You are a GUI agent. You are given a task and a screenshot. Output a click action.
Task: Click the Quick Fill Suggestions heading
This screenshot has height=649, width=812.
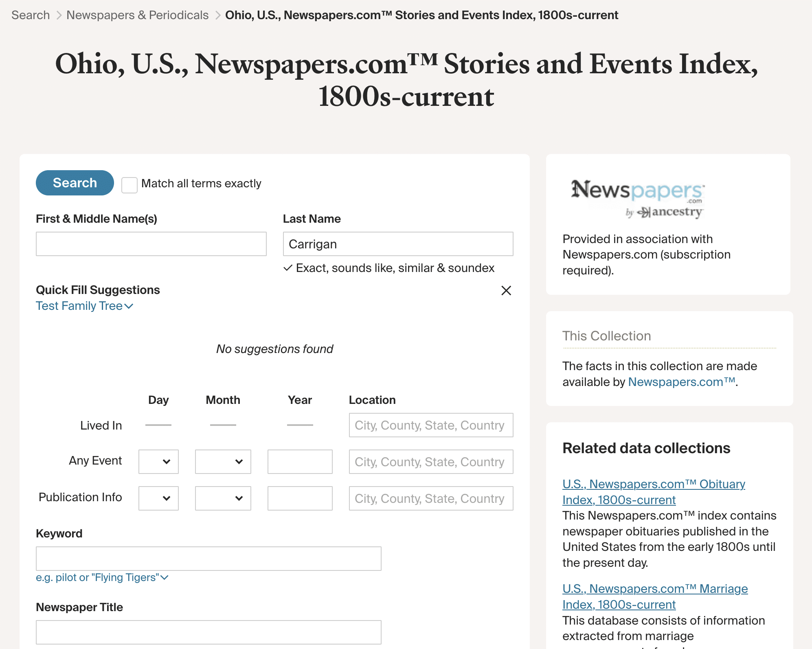(98, 290)
